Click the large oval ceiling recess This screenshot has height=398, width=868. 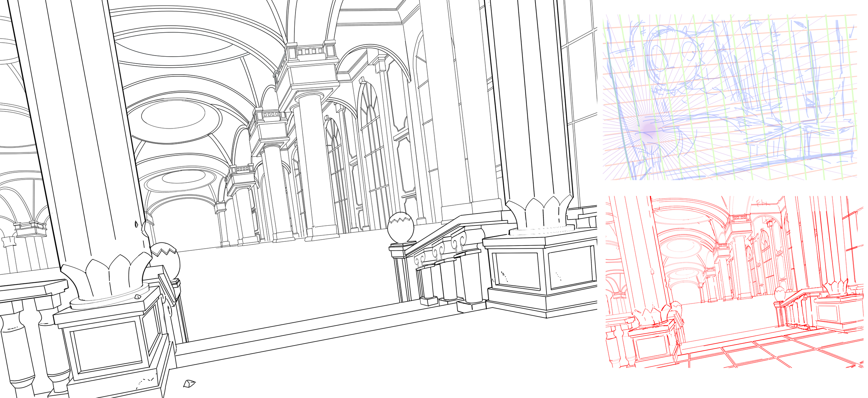(174, 115)
